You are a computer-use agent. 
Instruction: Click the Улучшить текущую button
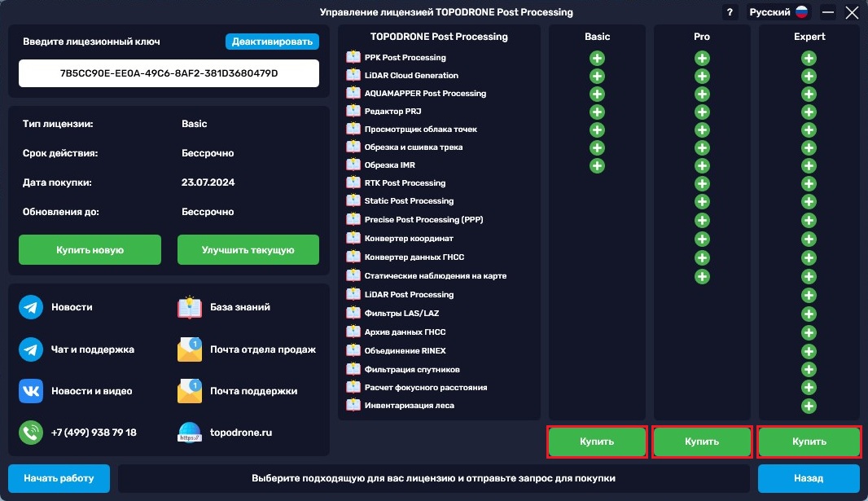[x=248, y=249]
